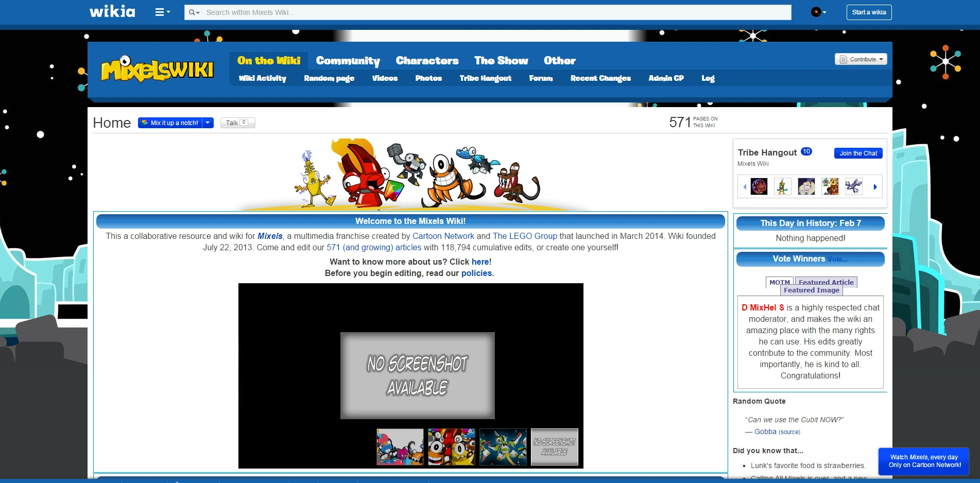Click the 'here' about-us link
980x483 pixels.
480,262
